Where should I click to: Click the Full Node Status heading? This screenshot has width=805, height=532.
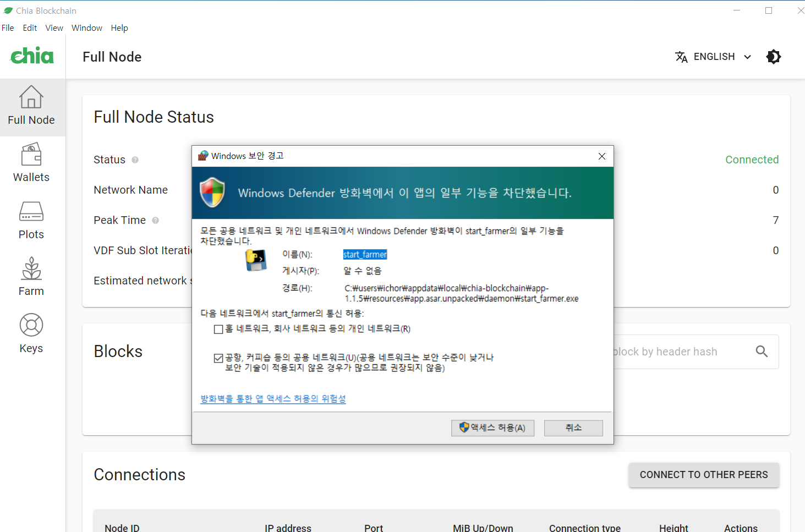coord(154,117)
